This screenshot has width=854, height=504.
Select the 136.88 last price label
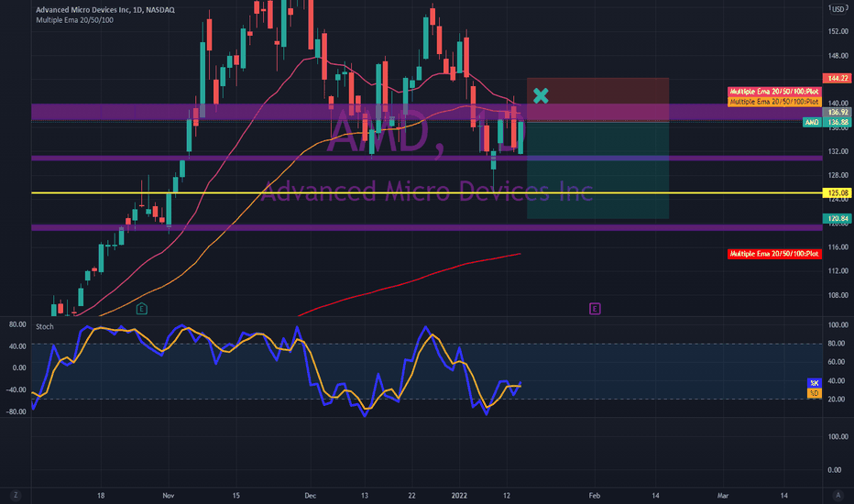tap(838, 123)
